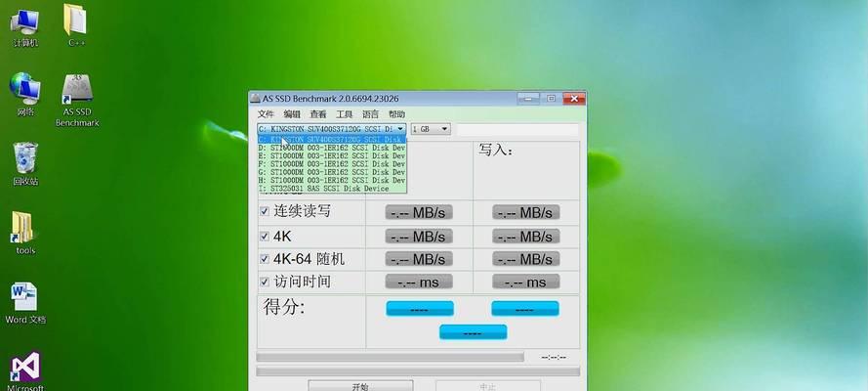The width and height of the screenshot is (868, 391).
Task: Select the tools folder shortcut
Action: (x=25, y=233)
